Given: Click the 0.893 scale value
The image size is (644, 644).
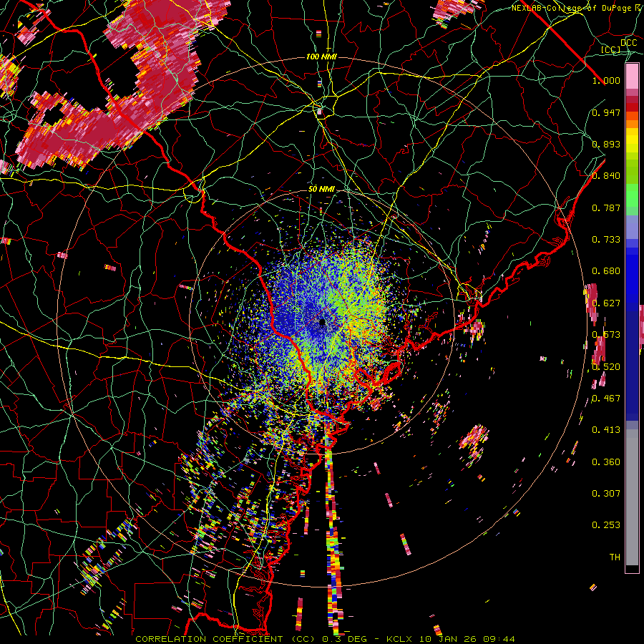Looking at the screenshot, I should (606, 144).
